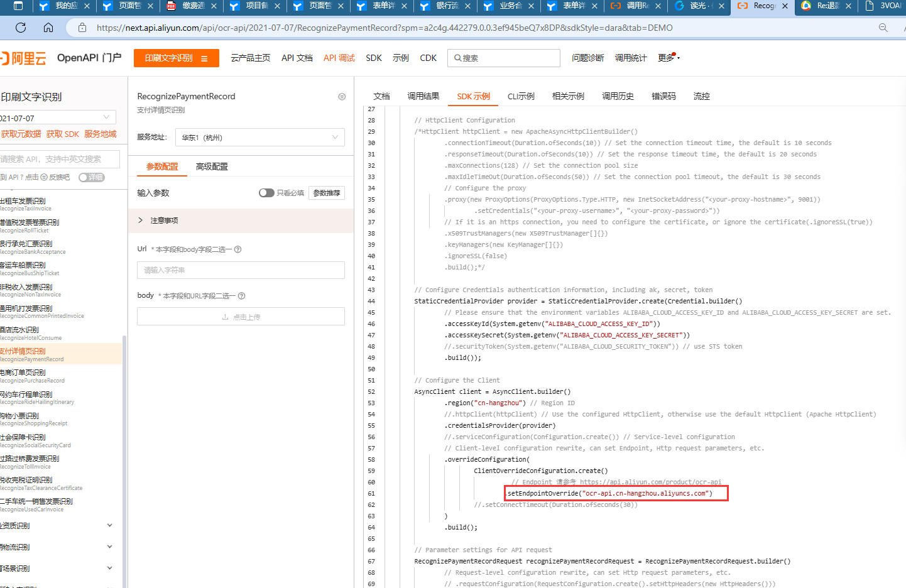Screen dimensions: 906x588
Task: Switch to the 调用历史 tab
Action: click(x=618, y=96)
